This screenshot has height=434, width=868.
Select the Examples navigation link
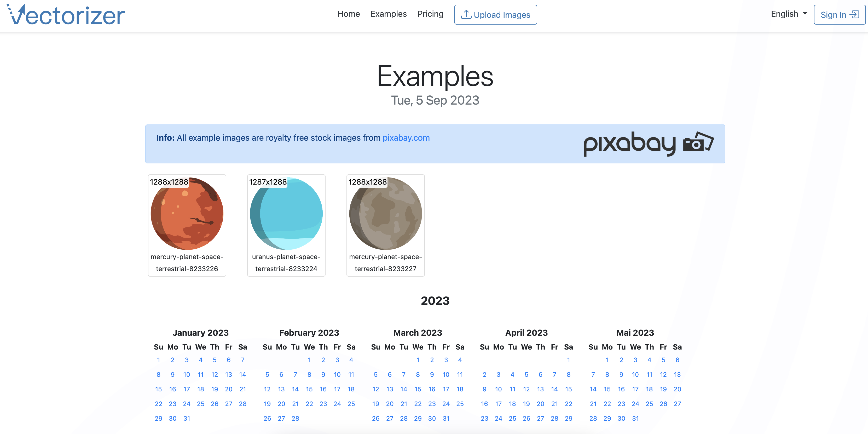(389, 14)
